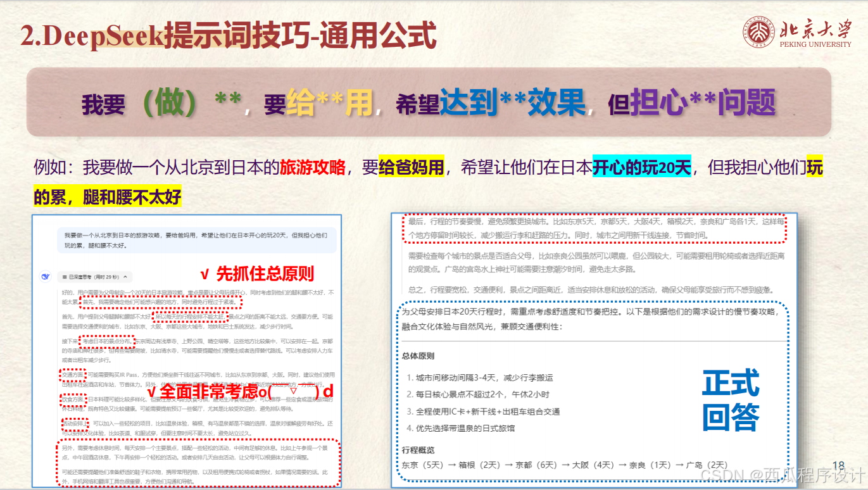Click the 交通方面 keyword in the reasoning
Viewport: 868px width, 490px height.
[x=72, y=375]
